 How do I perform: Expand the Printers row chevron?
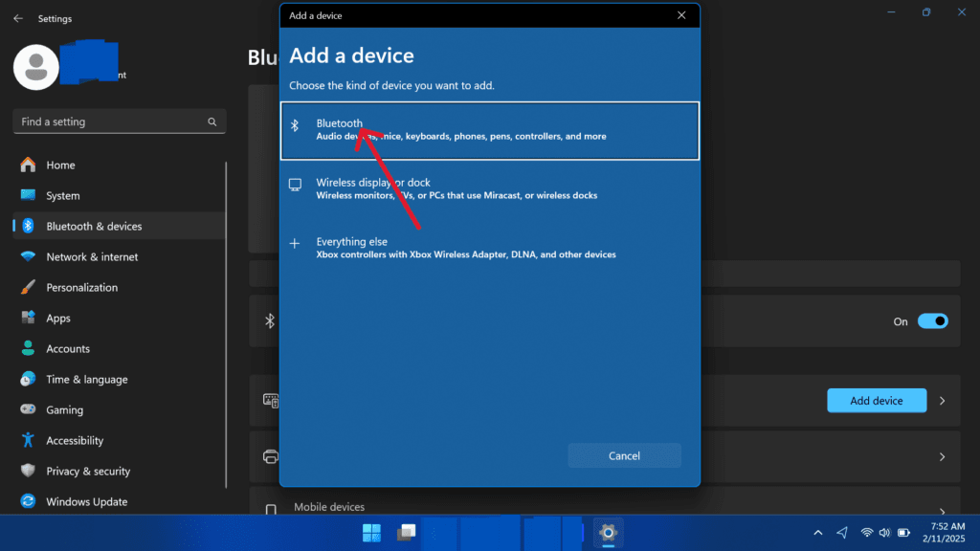(x=943, y=457)
